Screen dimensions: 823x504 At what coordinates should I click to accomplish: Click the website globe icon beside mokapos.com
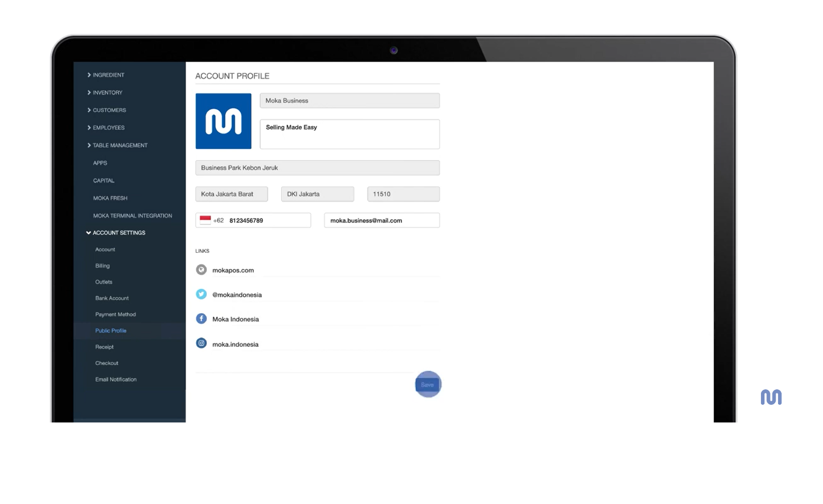(x=201, y=270)
